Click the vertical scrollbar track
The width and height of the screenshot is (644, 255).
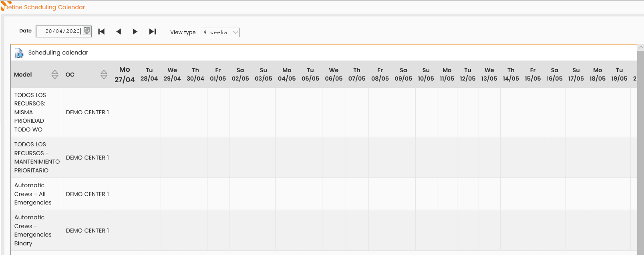[641, 152]
